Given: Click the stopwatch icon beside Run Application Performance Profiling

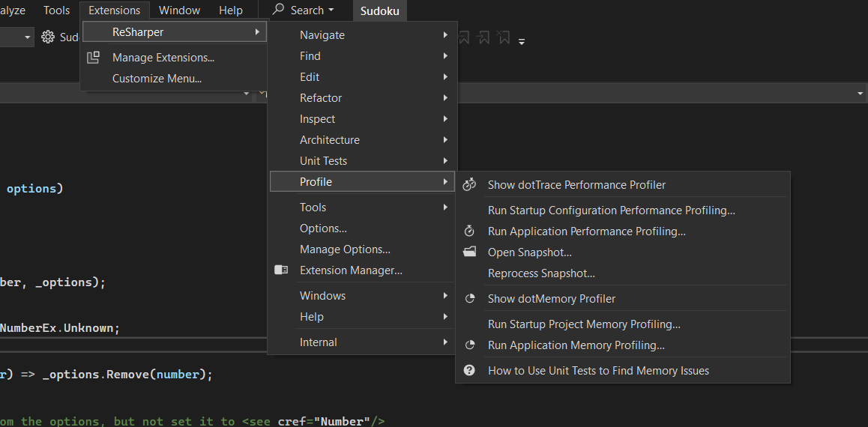Looking at the screenshot, I should click(x=469, y=231).
